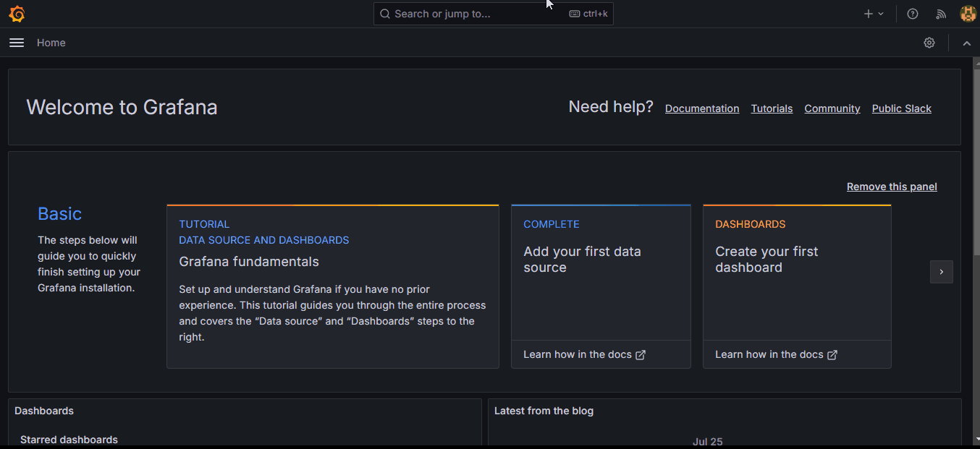Image resolution: width=980 pixels, height=449 pixels.
Task: Click the ctrl+k keyboard shortcut hint
Action: 588,14
